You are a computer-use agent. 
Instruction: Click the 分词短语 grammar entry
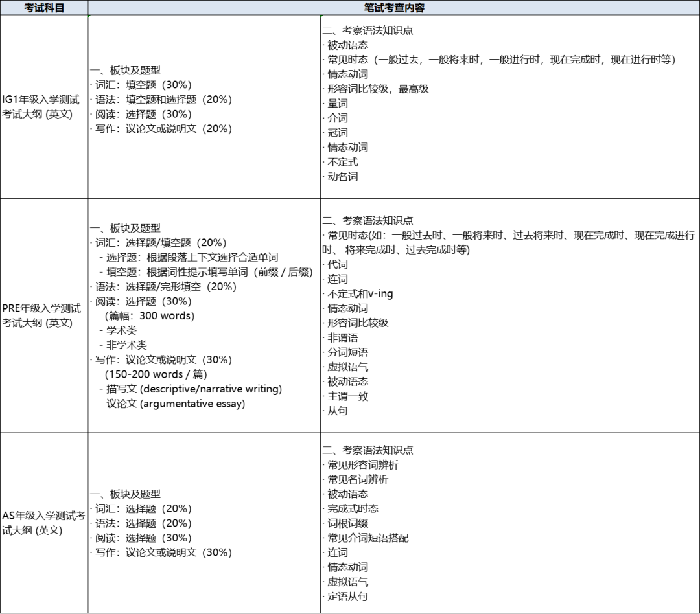(x=347, y=352)
